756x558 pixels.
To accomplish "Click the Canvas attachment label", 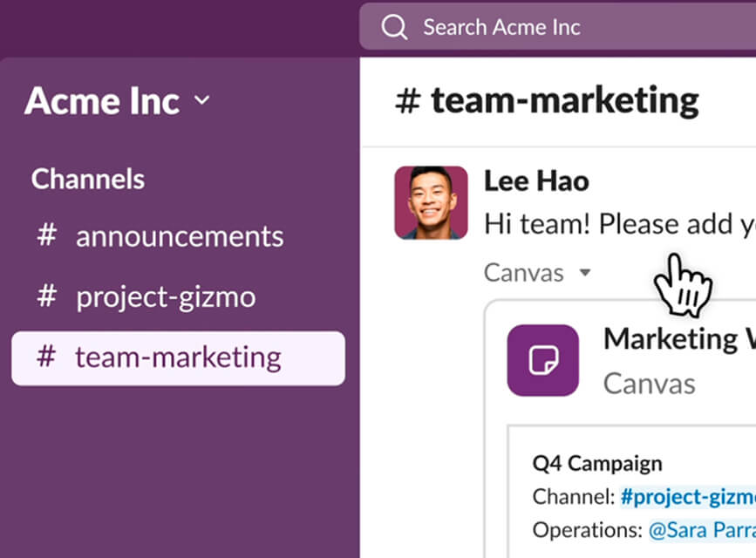I will pyautogui.click(x=523, y=273).
